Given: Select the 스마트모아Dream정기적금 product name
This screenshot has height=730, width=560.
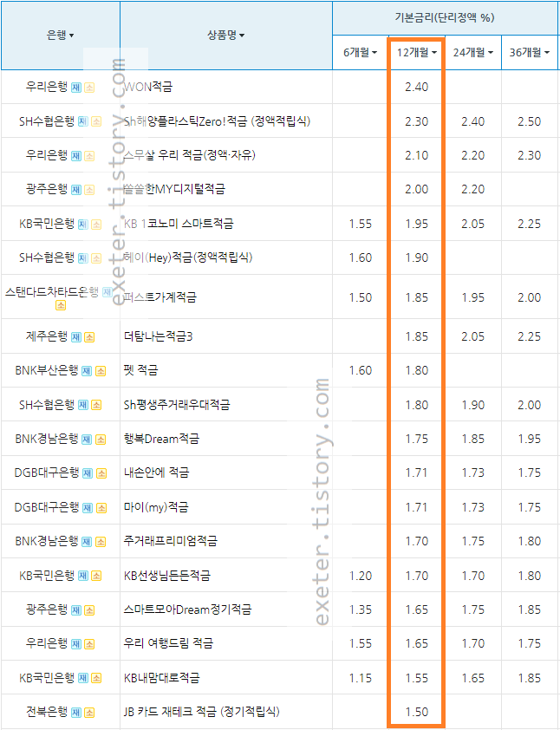Looking at the screenshot, I should coord(187,609).
